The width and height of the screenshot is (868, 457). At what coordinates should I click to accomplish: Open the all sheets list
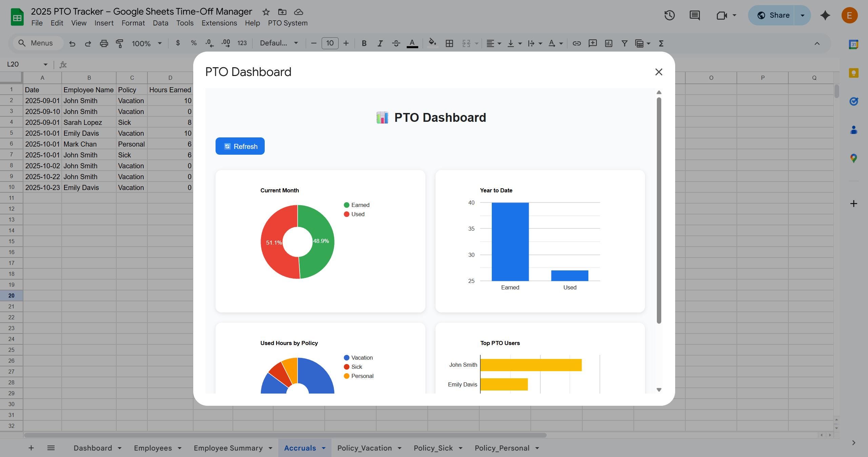pos(51,448)
